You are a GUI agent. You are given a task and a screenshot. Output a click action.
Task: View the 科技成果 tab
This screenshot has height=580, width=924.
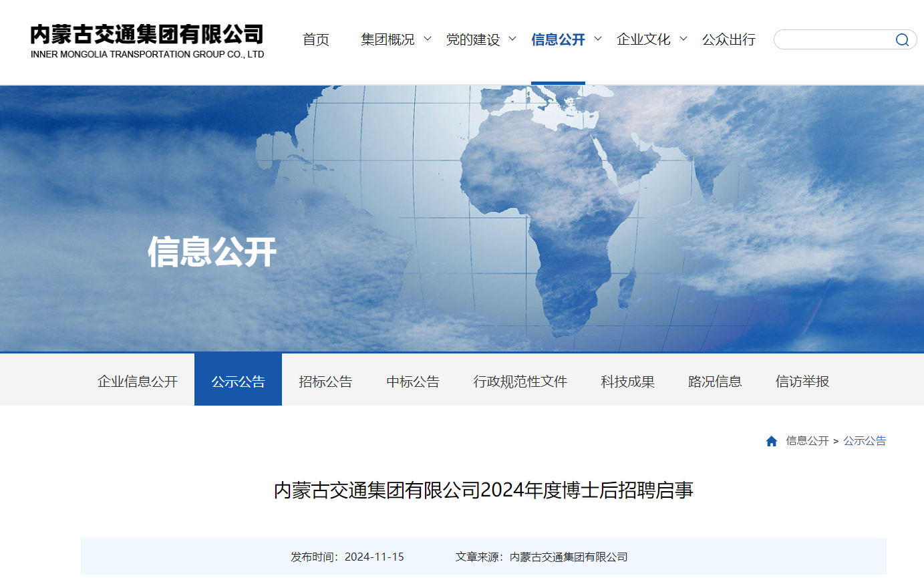627,382
